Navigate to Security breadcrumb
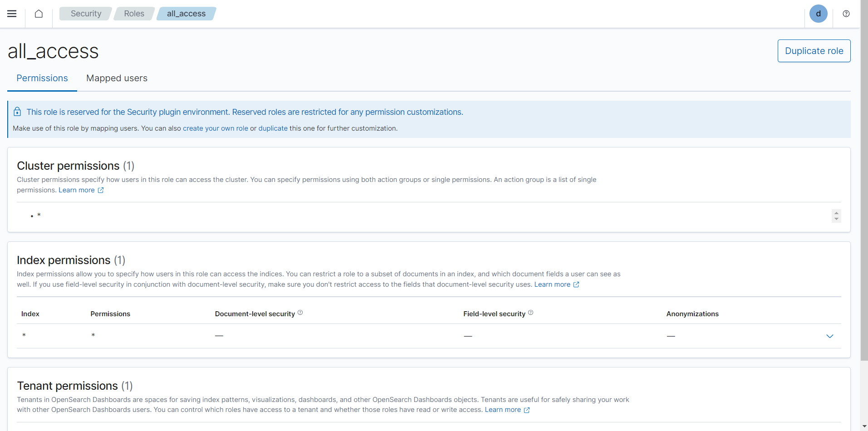Image resolution: width=868 pixels, height=431 pixels. (86, 14)
